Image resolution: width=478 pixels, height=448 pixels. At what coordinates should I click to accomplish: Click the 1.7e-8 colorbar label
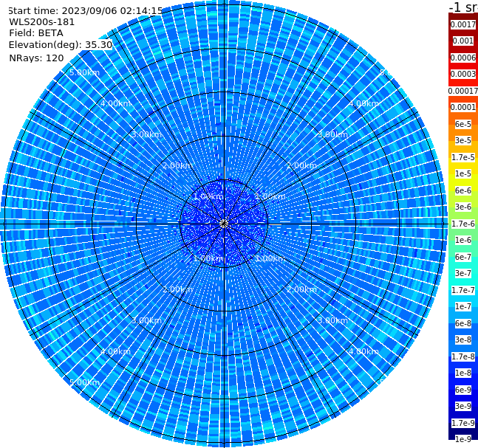coord(463,356)
